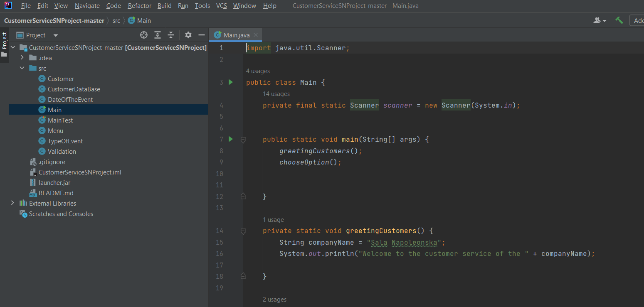
Task: Click the run arrow next to main method
Action: pos(231,139)
